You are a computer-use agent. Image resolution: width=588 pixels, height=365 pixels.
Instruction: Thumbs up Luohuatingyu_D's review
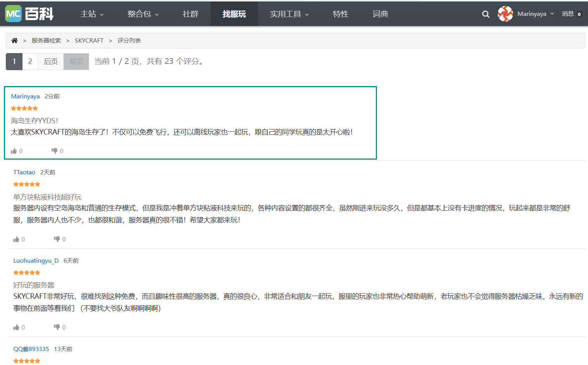click(16, 327)
